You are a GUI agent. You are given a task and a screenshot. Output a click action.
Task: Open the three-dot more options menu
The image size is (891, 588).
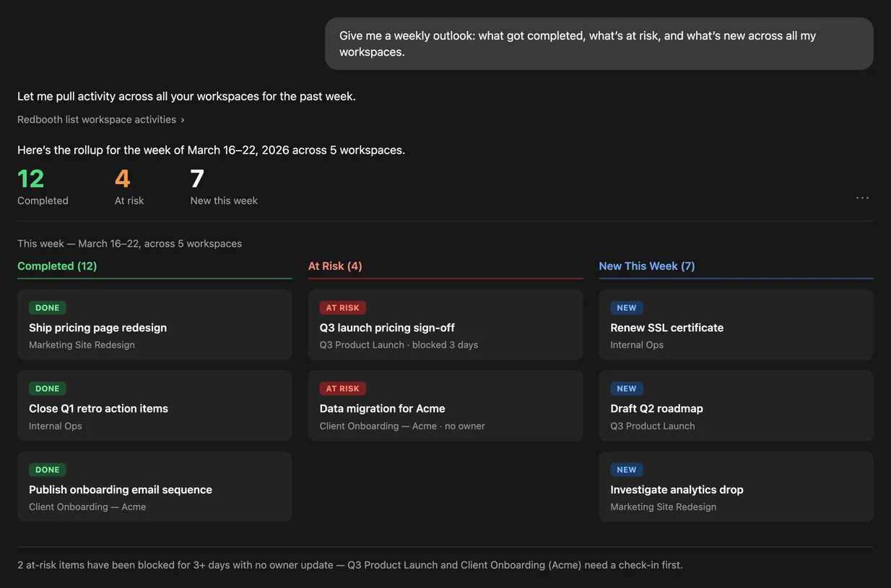[862, 198]
